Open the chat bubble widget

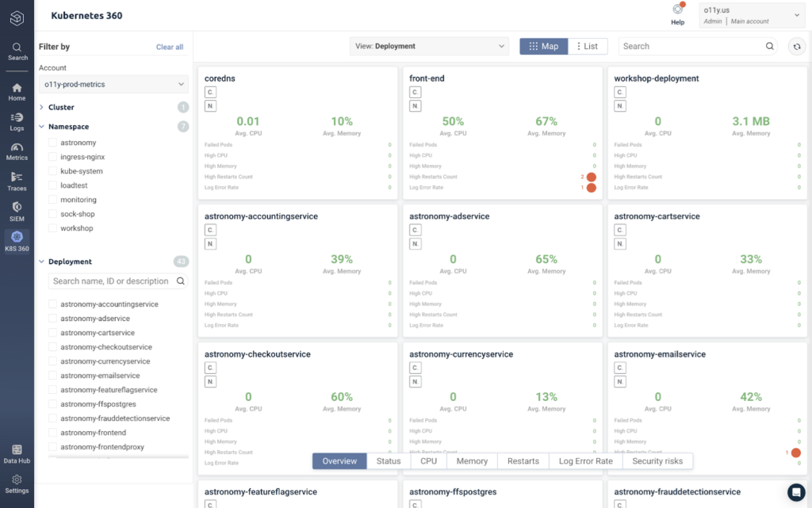point(796,492)
